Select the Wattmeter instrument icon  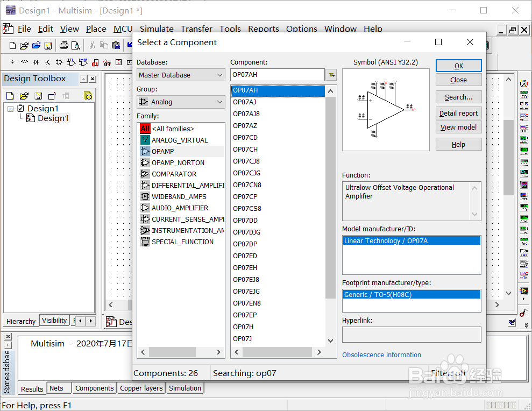[524, 105]
